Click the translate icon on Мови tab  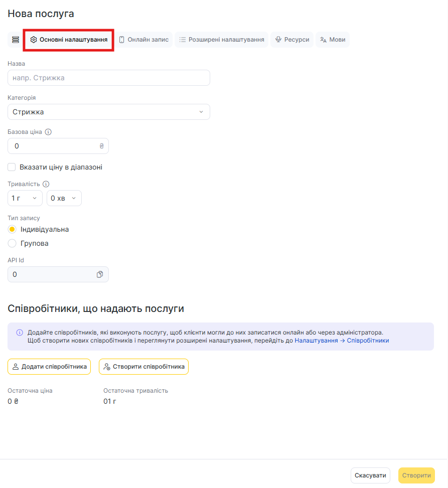(x=323, y=40)
